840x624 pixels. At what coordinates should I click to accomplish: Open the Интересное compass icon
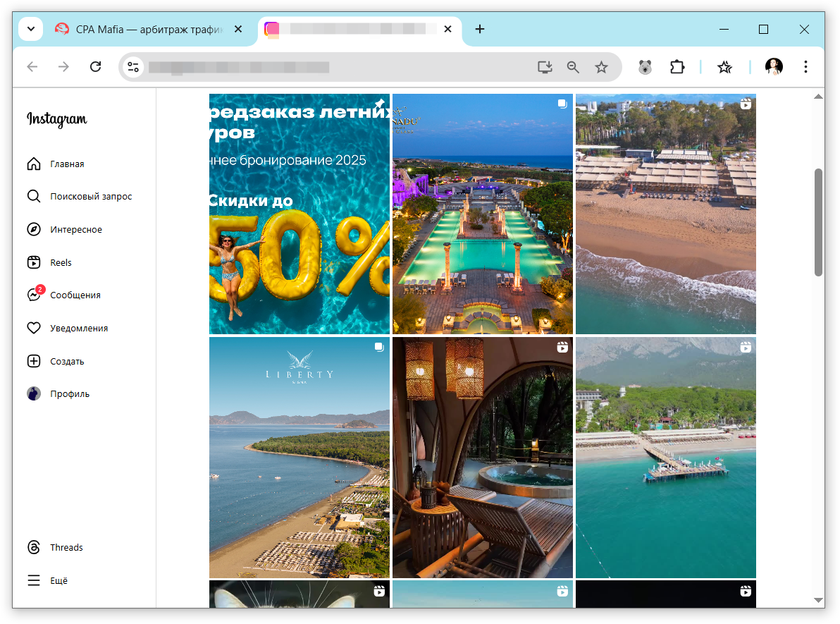(34, 229)
